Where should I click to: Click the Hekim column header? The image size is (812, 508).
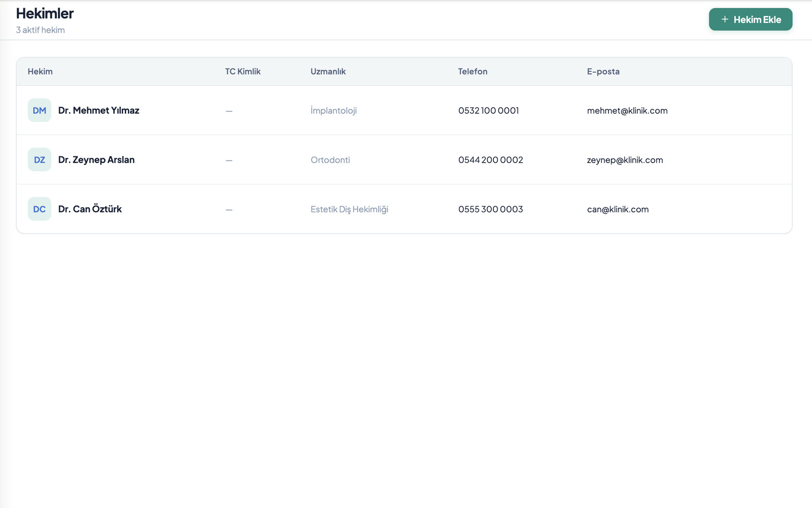coord(40,72)
